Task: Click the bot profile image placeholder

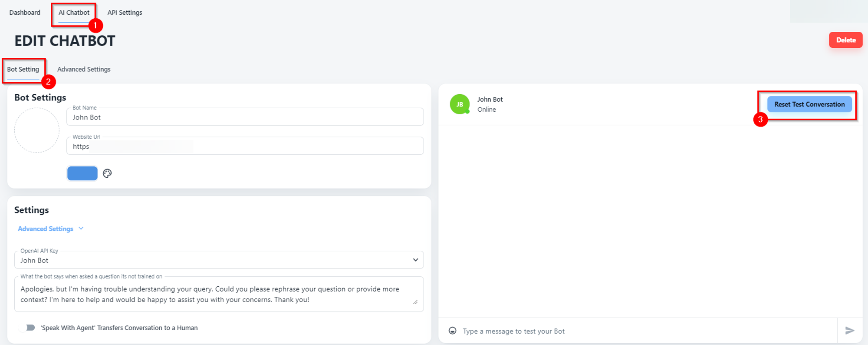Action: tap(37, 130)
